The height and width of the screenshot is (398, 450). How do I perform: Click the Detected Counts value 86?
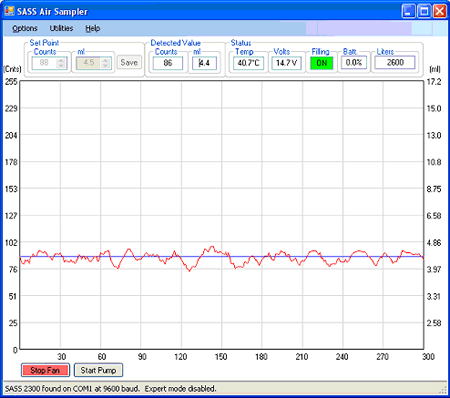[x=168, y=63]
